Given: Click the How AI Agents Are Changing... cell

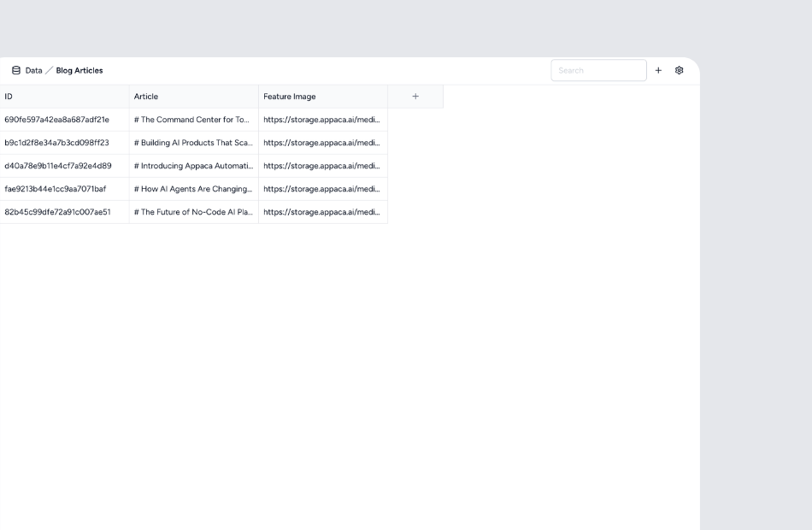Looking at the screenshot, I should [x=192, y=189].
